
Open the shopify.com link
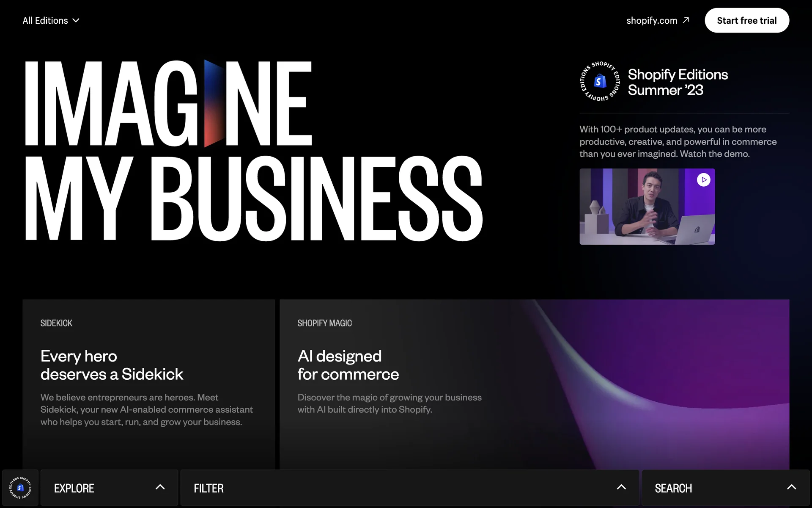click(x=652, y=20)
